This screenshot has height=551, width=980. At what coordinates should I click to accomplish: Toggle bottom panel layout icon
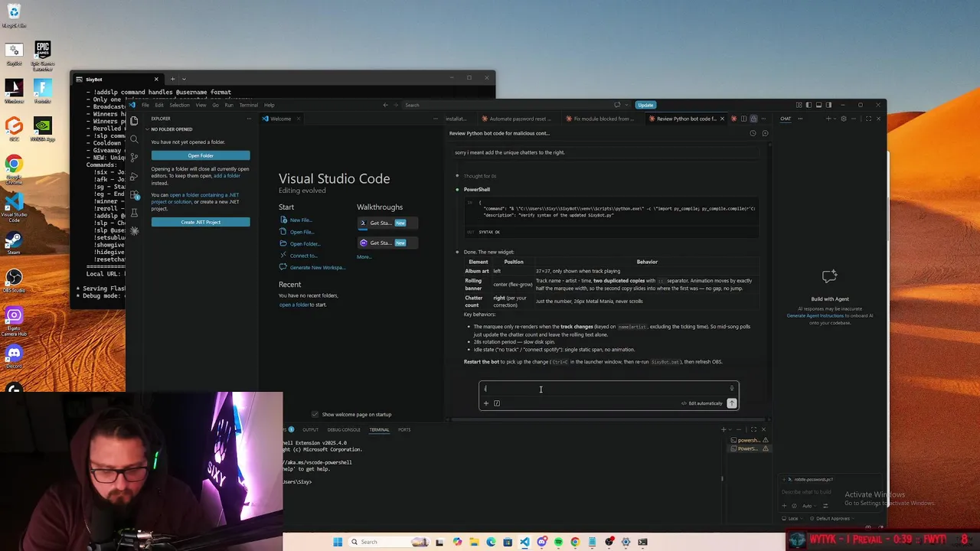pos(818,105)
